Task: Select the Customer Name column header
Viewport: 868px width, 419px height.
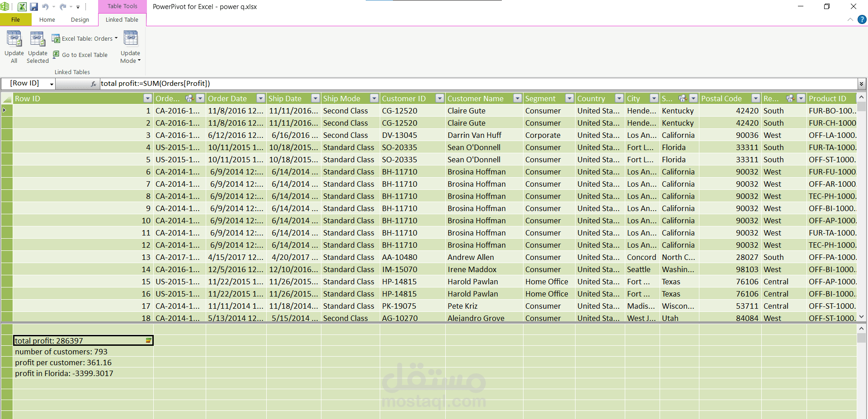Action: coord(485,99)
